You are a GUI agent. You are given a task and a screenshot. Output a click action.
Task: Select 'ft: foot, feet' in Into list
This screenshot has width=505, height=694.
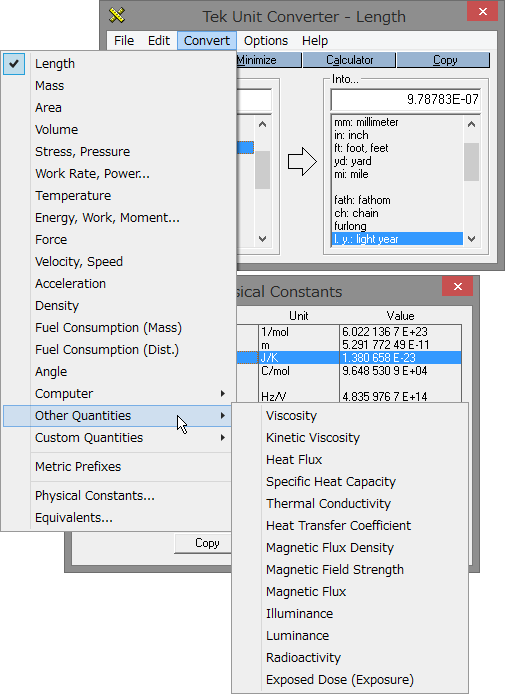tap(397, 148)
